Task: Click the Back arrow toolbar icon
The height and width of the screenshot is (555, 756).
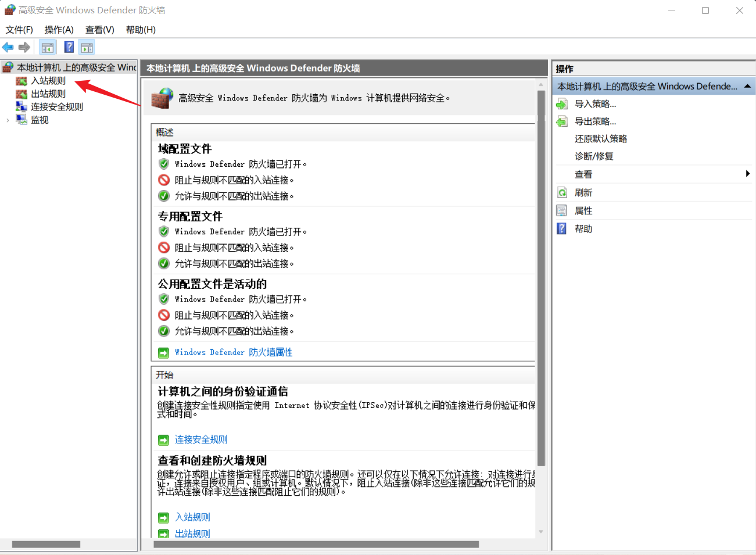Action: [8, 48]
